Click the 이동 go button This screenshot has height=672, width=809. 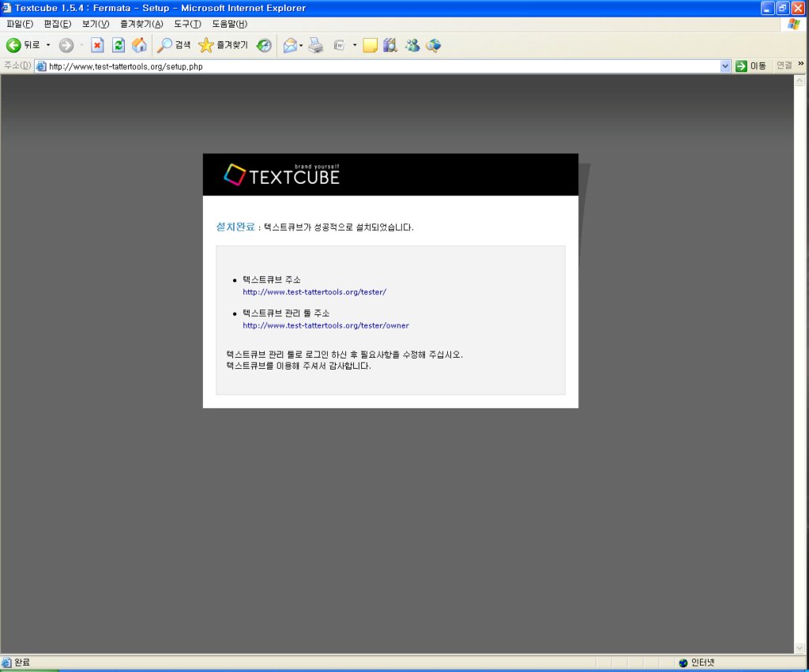751,66
